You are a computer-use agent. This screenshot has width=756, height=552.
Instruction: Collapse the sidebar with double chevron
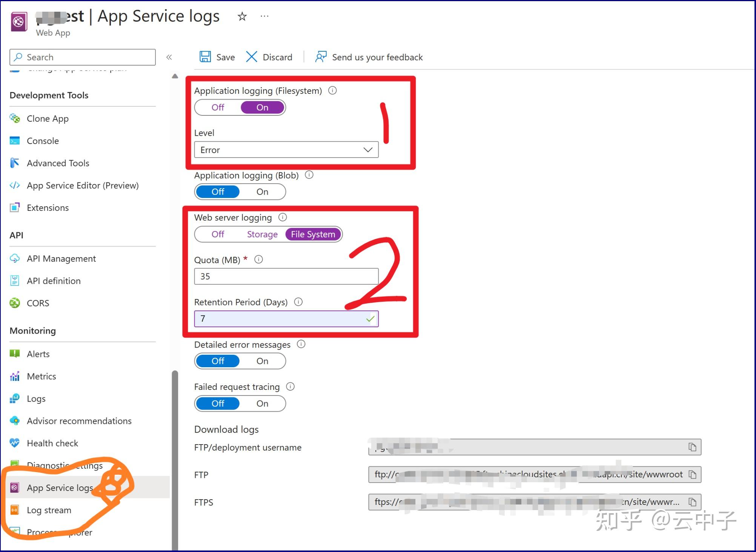(x=169, y=57)
